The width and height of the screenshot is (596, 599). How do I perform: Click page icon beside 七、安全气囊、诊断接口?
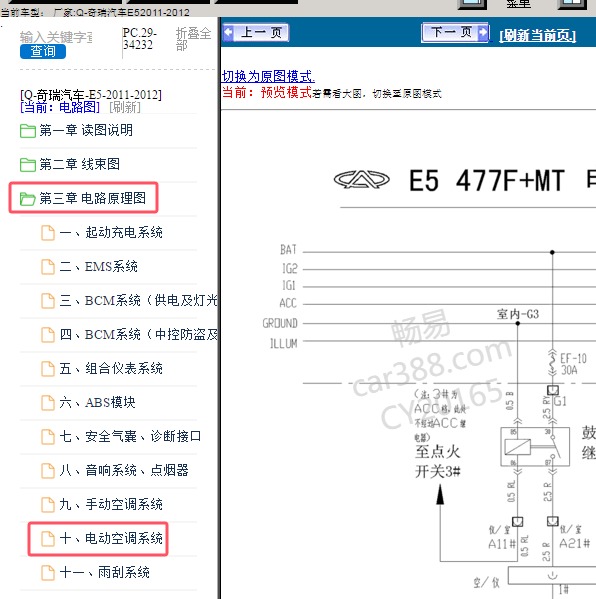[48, 437]
